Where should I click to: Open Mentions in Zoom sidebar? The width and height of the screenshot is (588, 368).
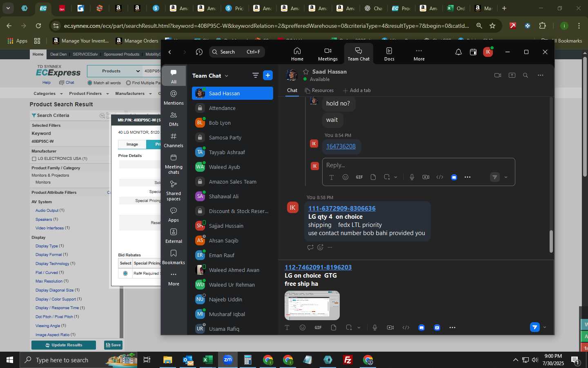(x=174, y=98)
